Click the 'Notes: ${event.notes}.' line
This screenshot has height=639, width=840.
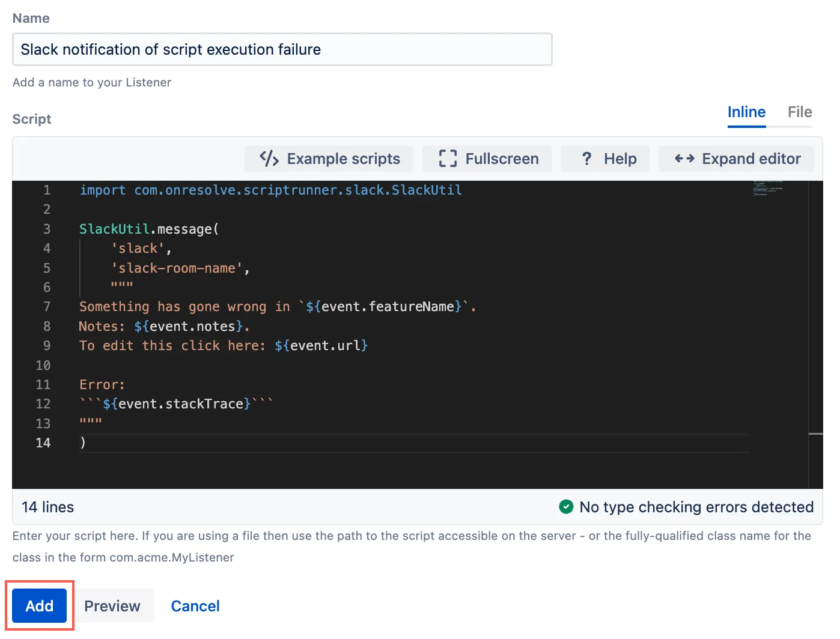pos(164,327)
